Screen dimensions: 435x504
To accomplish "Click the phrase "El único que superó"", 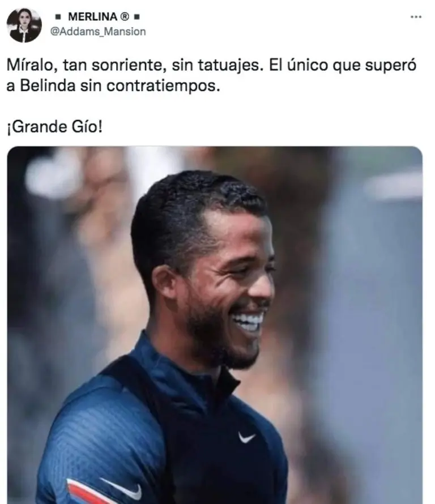I will 343,65.
